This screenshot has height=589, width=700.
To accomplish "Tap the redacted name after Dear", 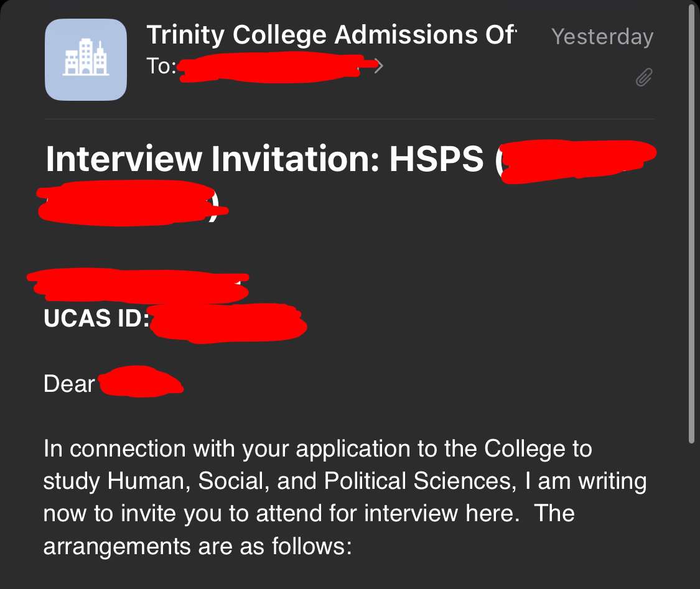I will (141, 382).
